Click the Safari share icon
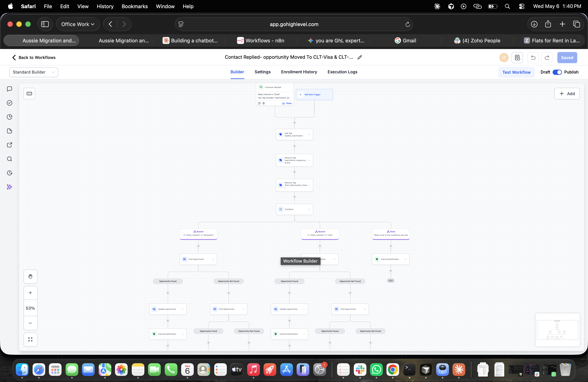The image size is (588, 382). coord(548,24)
